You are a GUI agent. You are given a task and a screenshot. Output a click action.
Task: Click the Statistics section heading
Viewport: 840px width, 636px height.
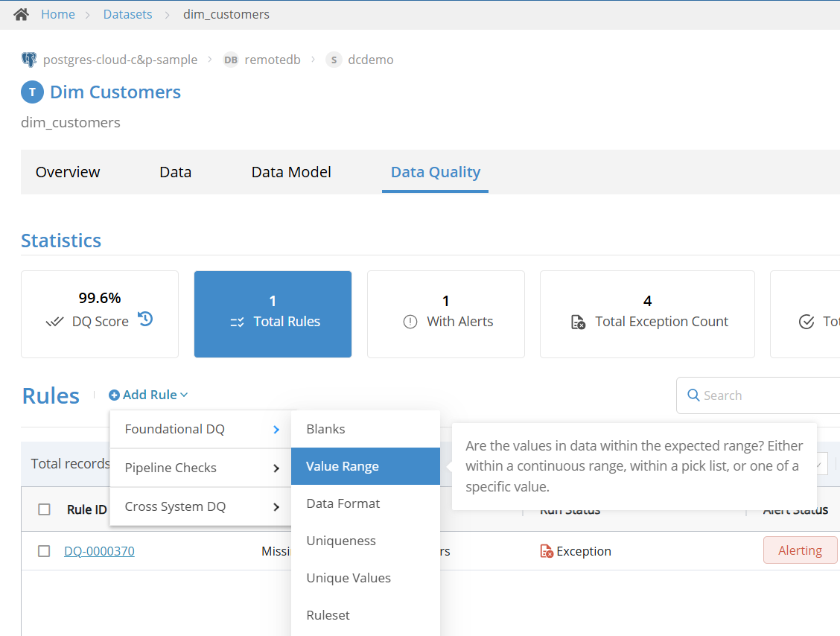[x=61, y=241]
